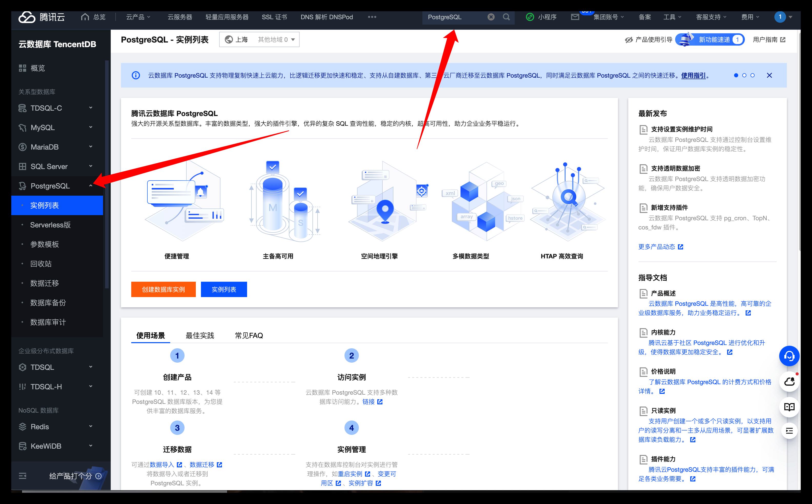Image resolution: width=812 pixels, height=504 pixels.
Task: Click the Tencent Cloud logo
Action: point(41,17)
